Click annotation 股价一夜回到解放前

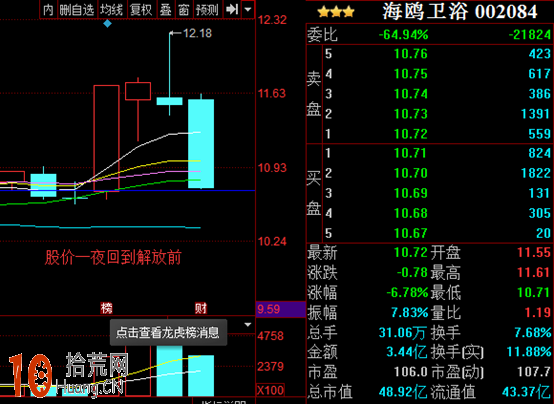click(113, 257)
